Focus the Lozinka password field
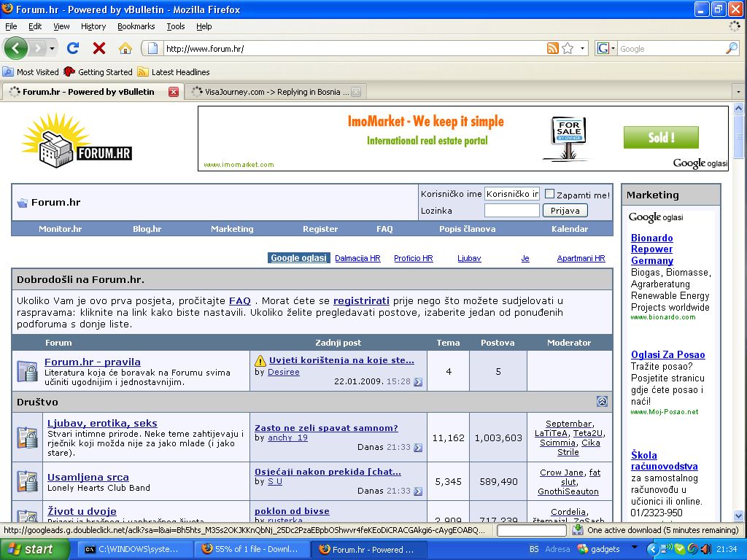 coord(512,211)
